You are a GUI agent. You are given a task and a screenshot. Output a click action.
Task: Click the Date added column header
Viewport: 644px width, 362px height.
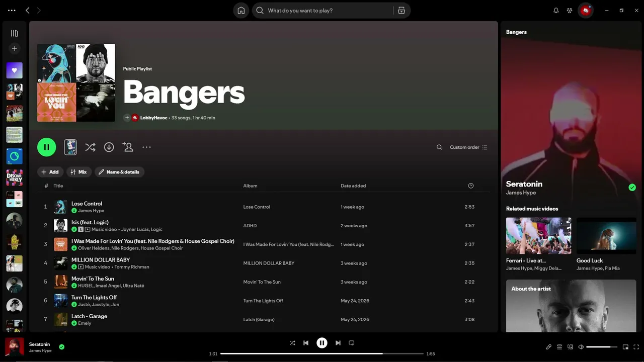pos(353,186)
